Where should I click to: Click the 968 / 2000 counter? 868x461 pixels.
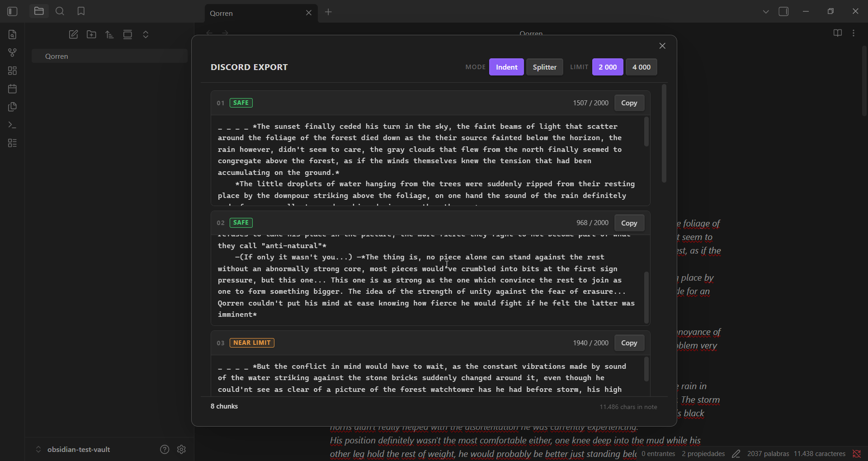point(592,223)
